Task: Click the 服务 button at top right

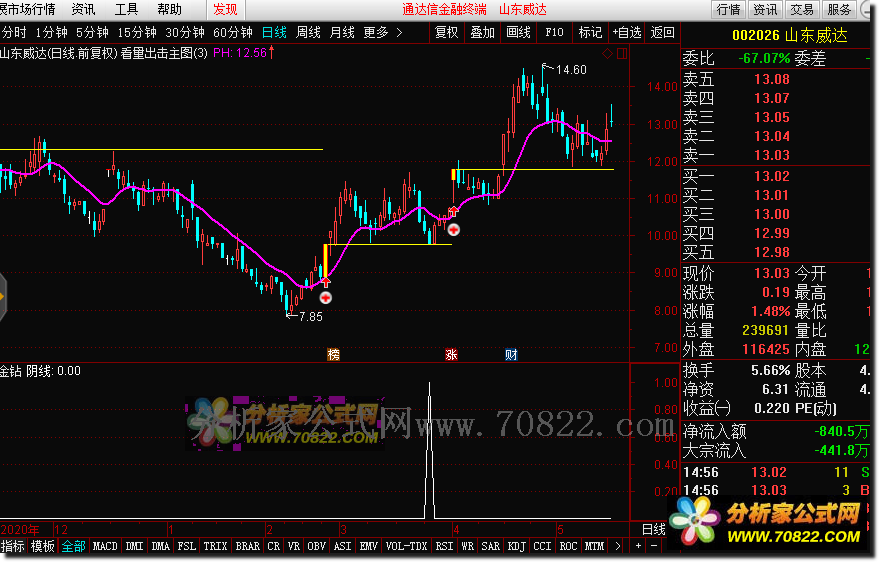Action: 839,10
